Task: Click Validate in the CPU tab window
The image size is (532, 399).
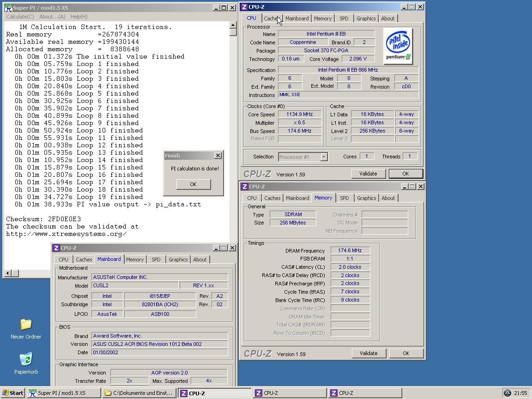Action: tap(368, 174)
